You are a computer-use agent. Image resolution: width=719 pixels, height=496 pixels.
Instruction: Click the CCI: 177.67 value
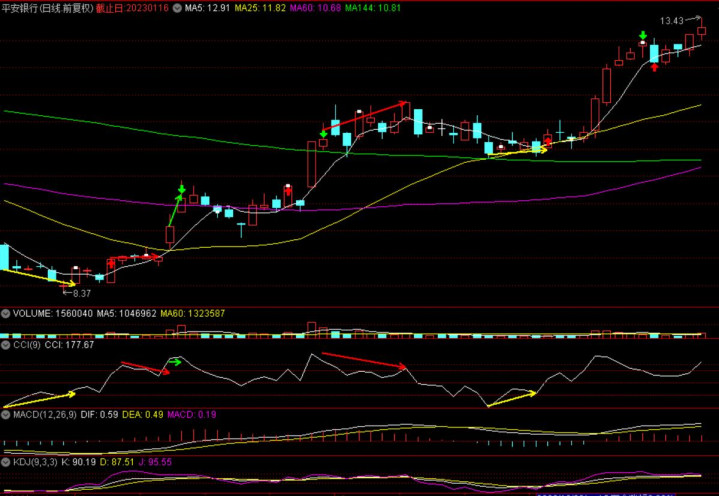tap(69, 345)
